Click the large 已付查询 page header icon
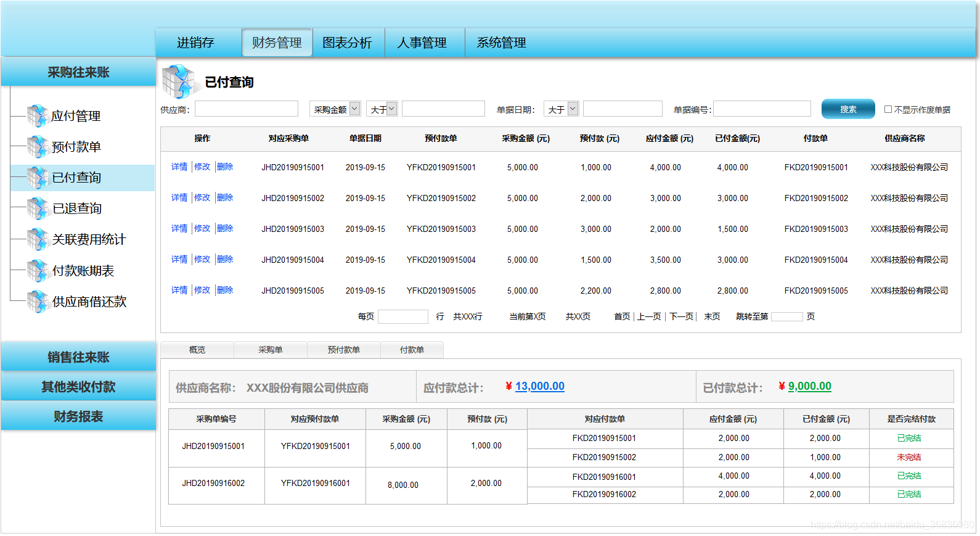 click(x=178, y=81)
